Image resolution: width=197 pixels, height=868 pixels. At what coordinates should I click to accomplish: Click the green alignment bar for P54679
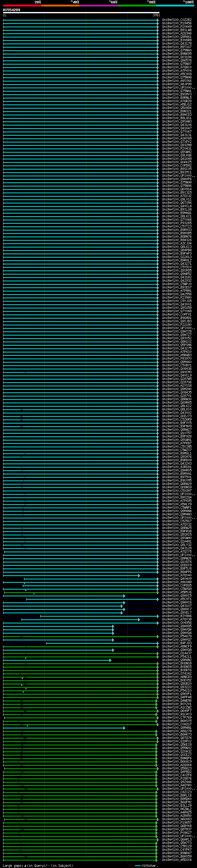coord(80,636)
